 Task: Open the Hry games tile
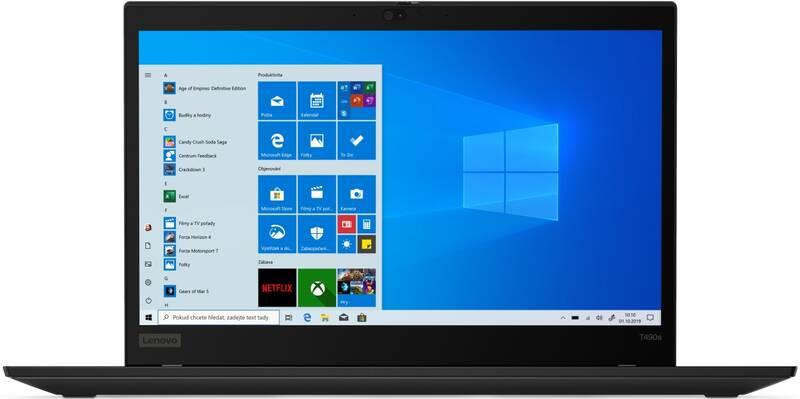point(357,288)
